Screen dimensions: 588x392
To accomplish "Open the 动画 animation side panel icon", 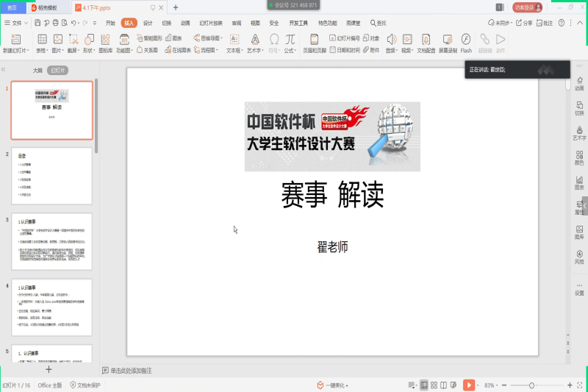I will [579, 84].
